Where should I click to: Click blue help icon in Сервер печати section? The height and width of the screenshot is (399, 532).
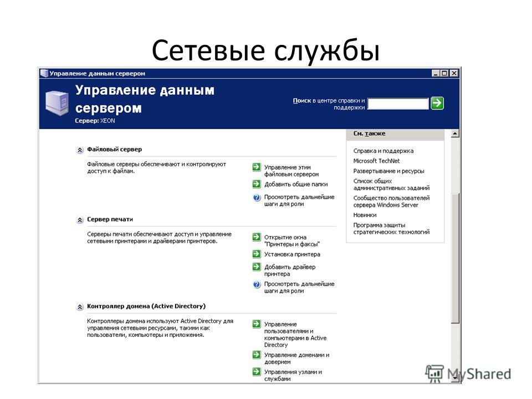pyautogui.click(x=257, y=284)
